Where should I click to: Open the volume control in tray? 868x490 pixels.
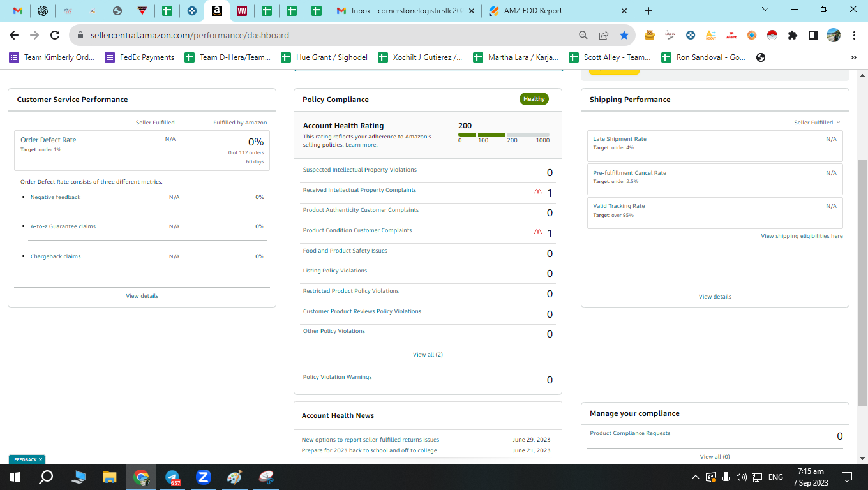tap(741, 477)
